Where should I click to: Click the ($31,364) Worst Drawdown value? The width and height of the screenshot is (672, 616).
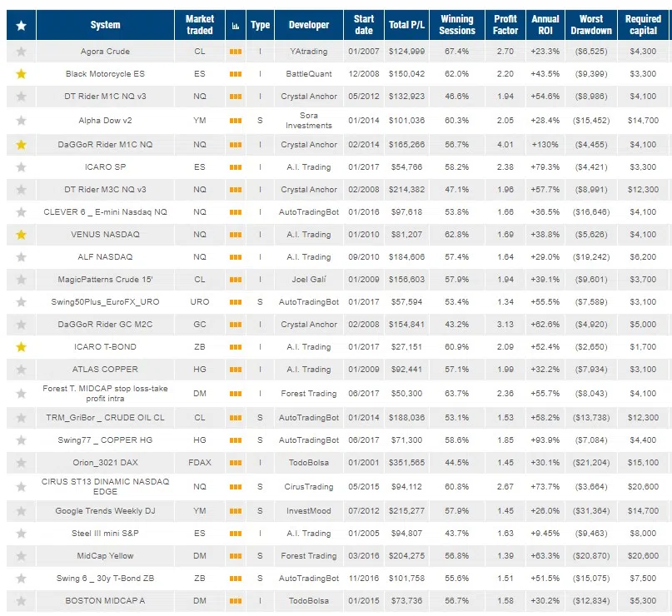click(x=591, y=511)
